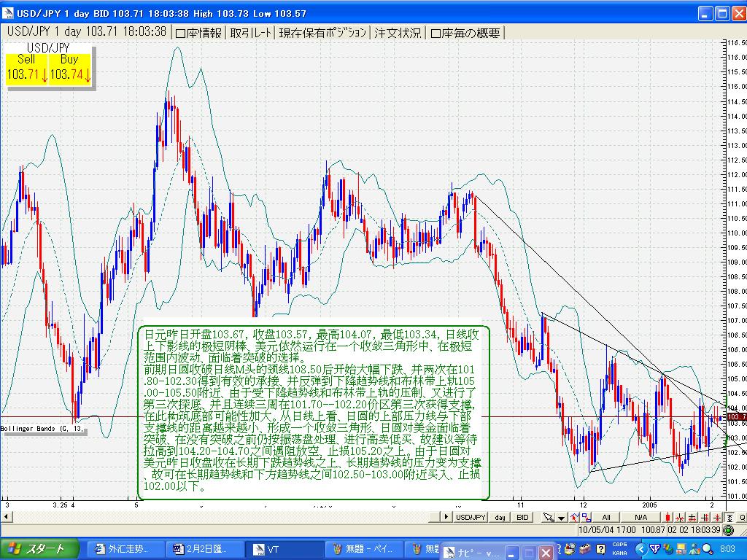
Task: Open the 口座毎の概要 account summary tab
Action: (x=465, y=32)
